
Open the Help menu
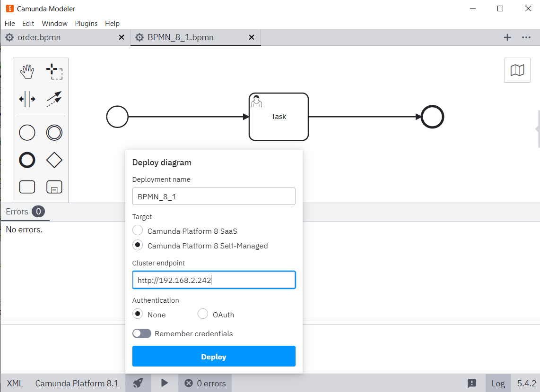pos(112,24)
